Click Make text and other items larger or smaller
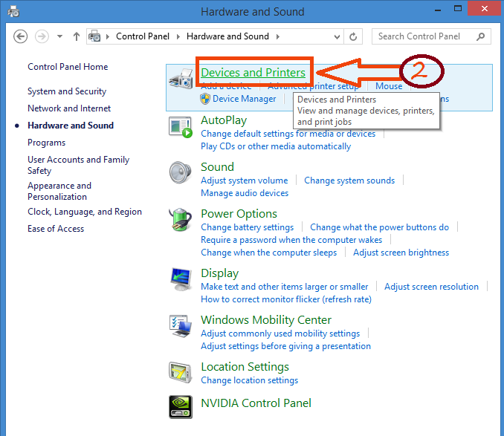Viewport: 504px width, 436px height. tap(285, 287)
